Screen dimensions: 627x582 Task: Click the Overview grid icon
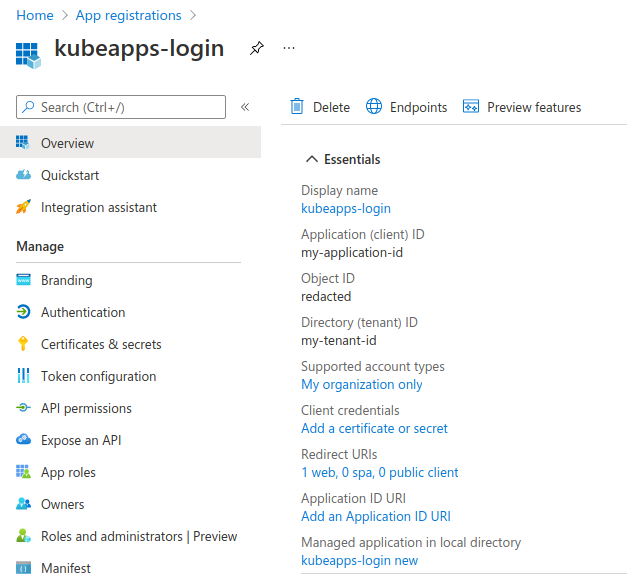23,142
